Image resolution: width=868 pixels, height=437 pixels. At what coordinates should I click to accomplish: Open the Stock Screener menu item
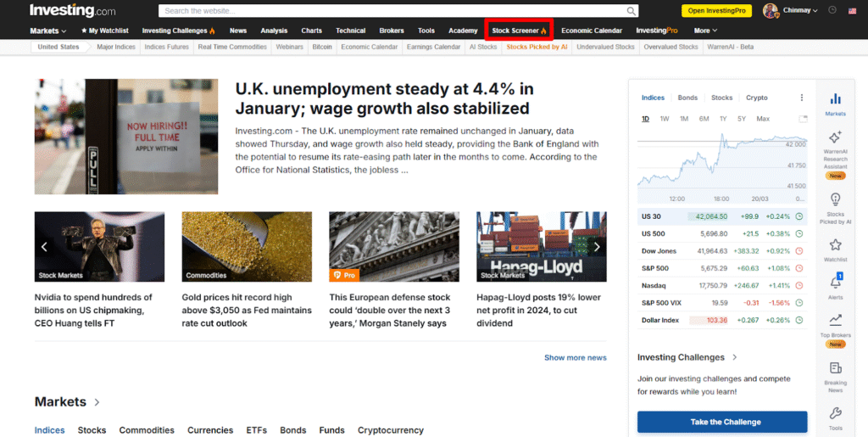click(519, 31)
